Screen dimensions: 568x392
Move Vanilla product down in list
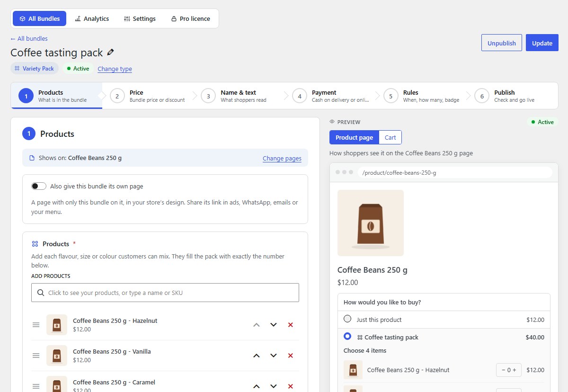274,356
